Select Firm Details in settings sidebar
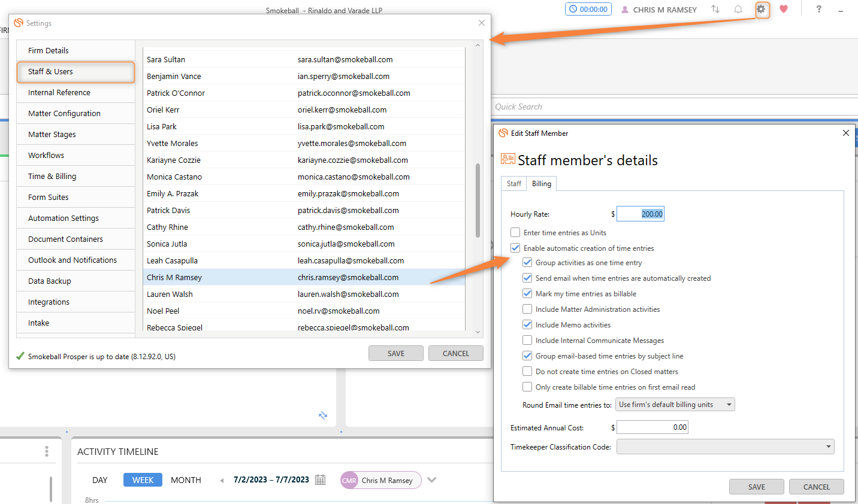858x504 pixels. (x=75, y=50)
